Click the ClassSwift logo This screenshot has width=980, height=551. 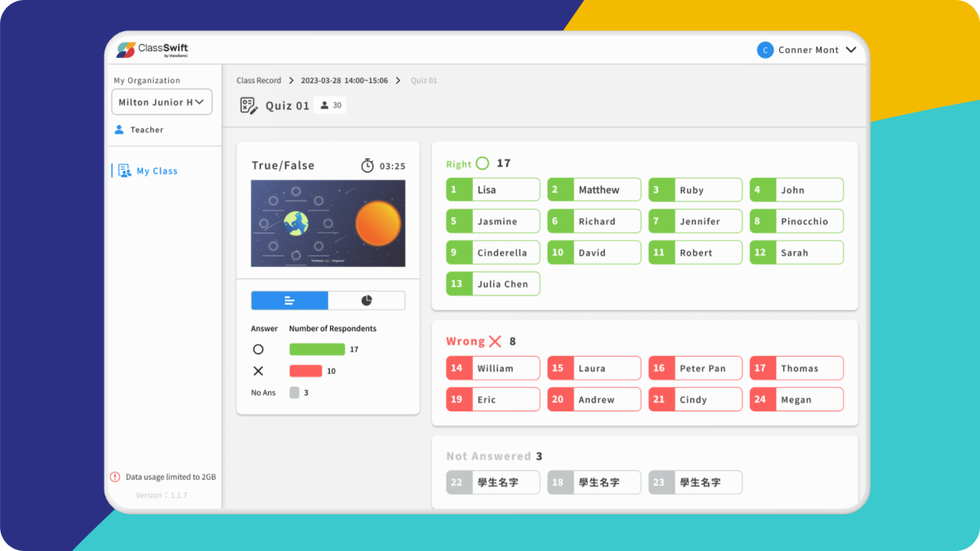149,49
